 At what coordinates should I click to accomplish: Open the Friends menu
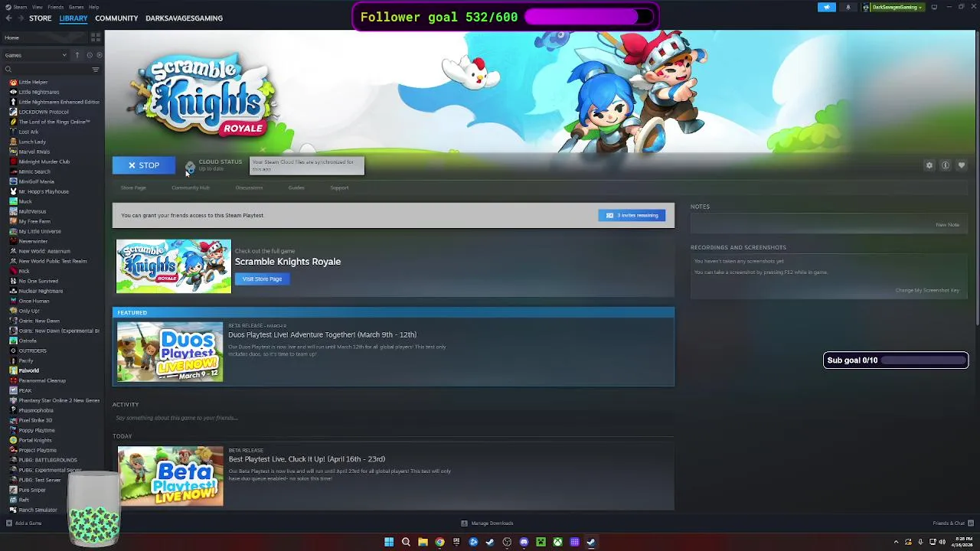56,7
